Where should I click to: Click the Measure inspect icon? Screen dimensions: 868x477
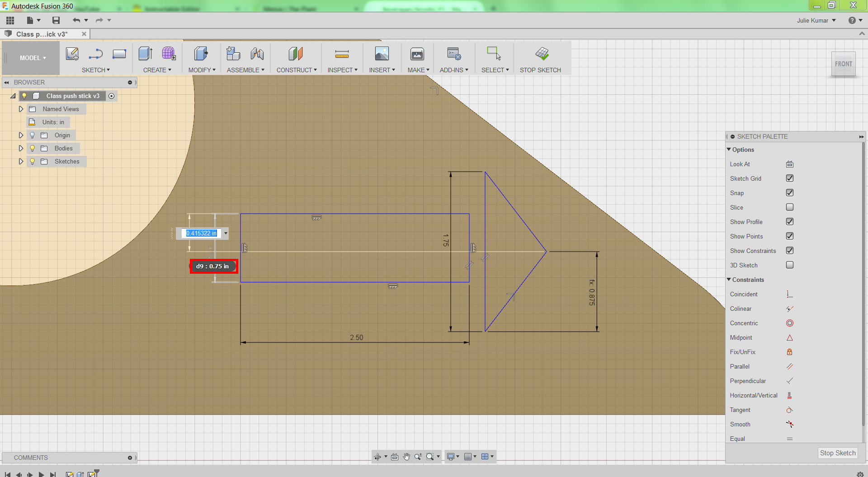tap(342, 54)
